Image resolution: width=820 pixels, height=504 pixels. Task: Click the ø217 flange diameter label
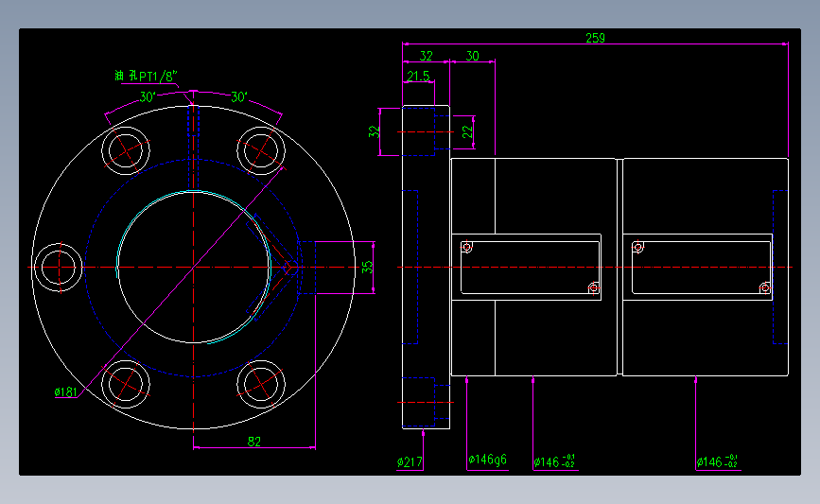pos(410,461)
